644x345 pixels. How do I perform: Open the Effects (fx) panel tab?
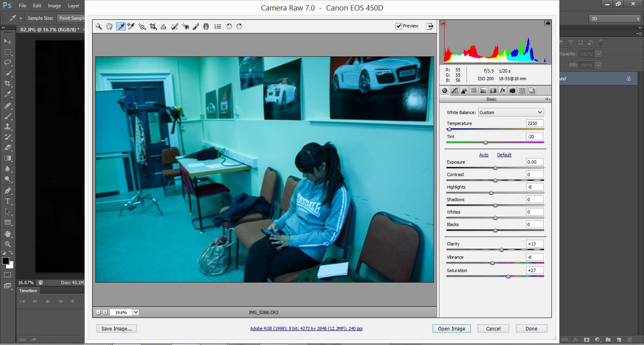point(502,91)
